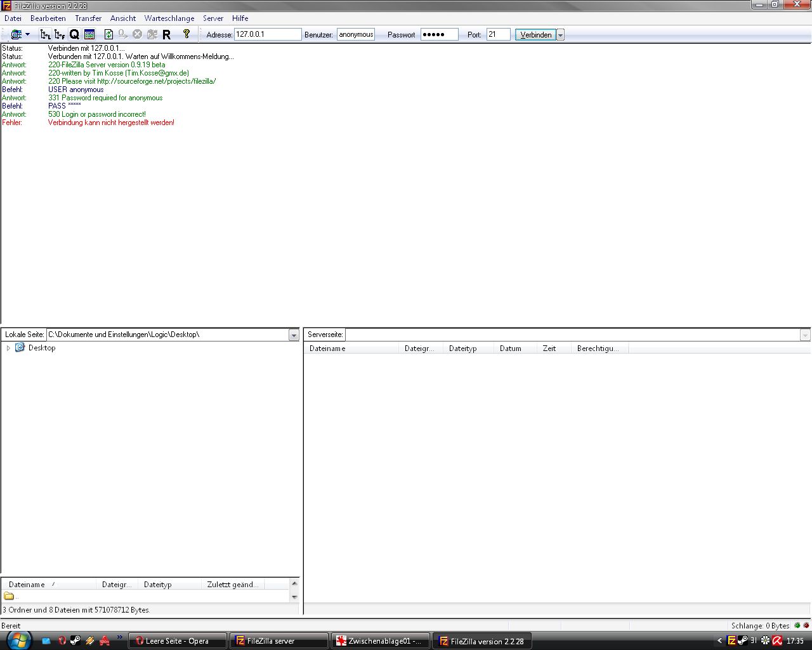Click the red 'Verbindung kann nicht hergestellt werden!' line

point(111,123)
